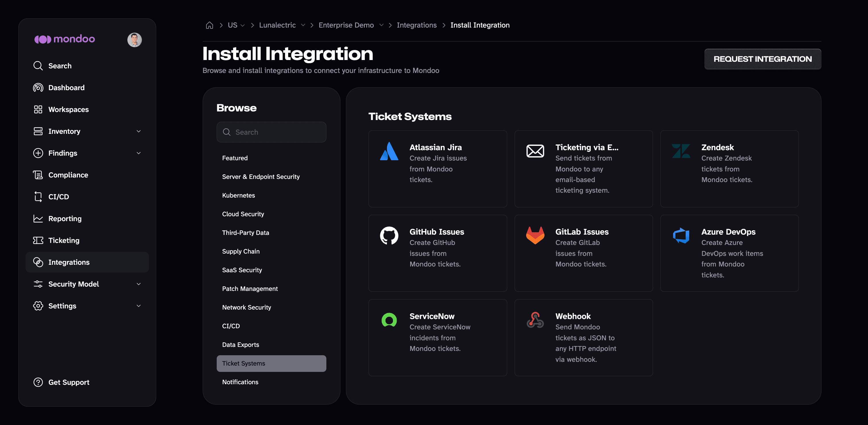Go home via breadcrumb house icon
The image size is (868, 425).
click(x=210, y=25)
